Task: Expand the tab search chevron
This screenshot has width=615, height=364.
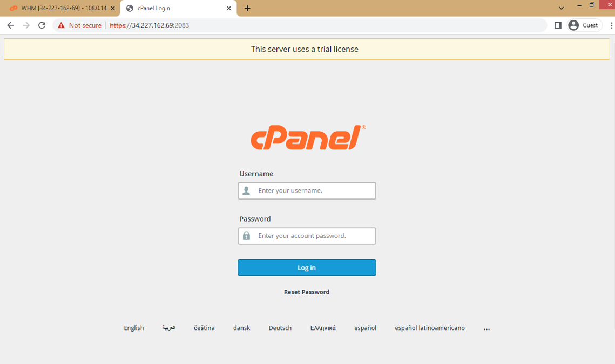Action: pos(561,8)
